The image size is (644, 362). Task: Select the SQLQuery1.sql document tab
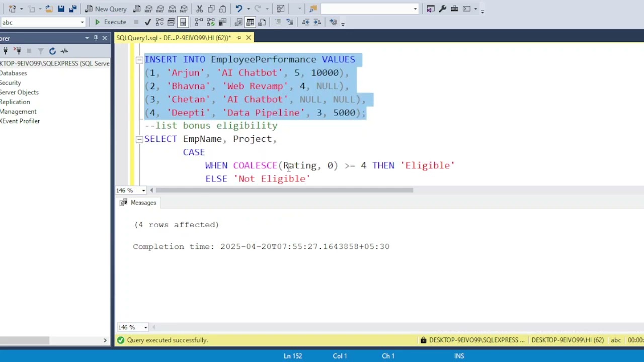tap(174, 38)
